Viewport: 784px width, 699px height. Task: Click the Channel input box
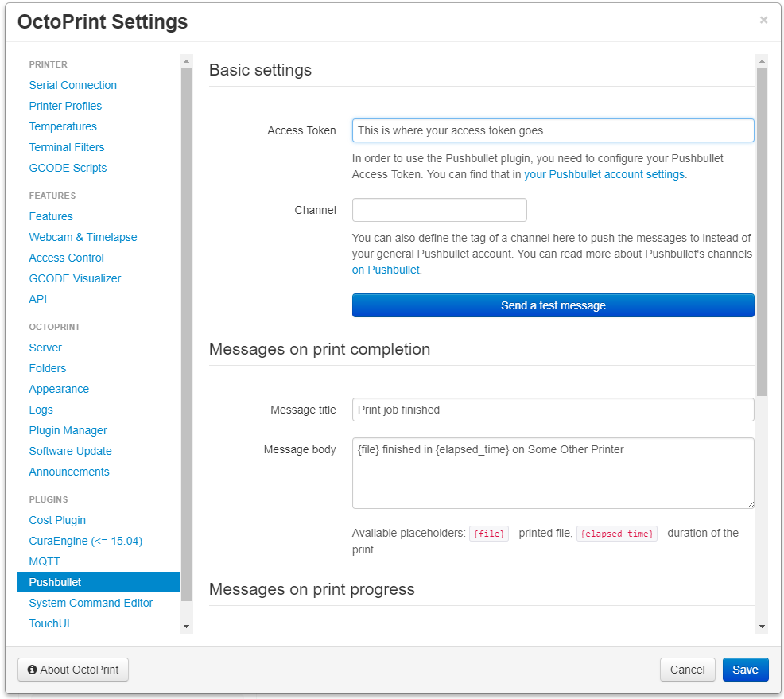click(x=439, y=210)
